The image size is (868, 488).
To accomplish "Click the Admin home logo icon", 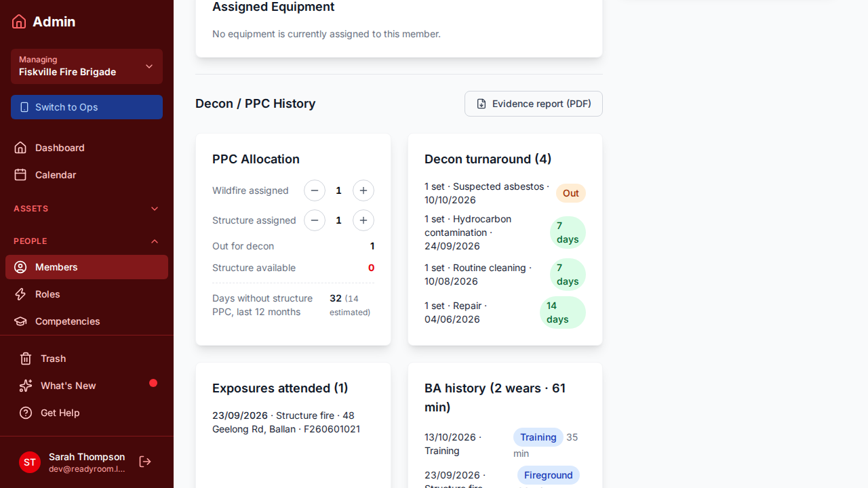I will [19, 22].
